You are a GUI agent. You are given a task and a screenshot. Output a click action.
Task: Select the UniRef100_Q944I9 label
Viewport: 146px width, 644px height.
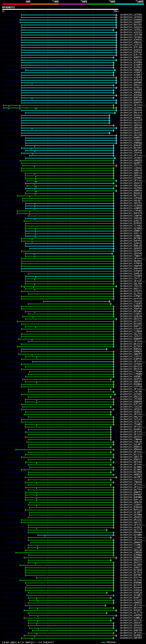(131, 183)
